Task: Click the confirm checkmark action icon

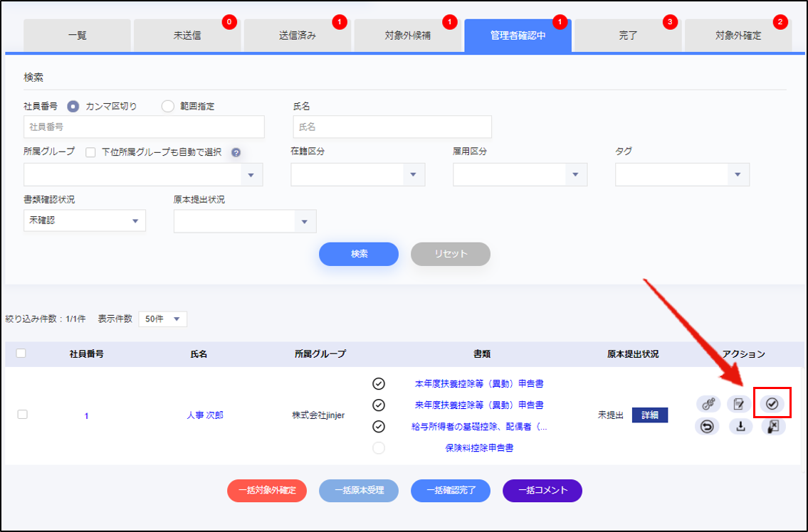Action: point(772,404)
